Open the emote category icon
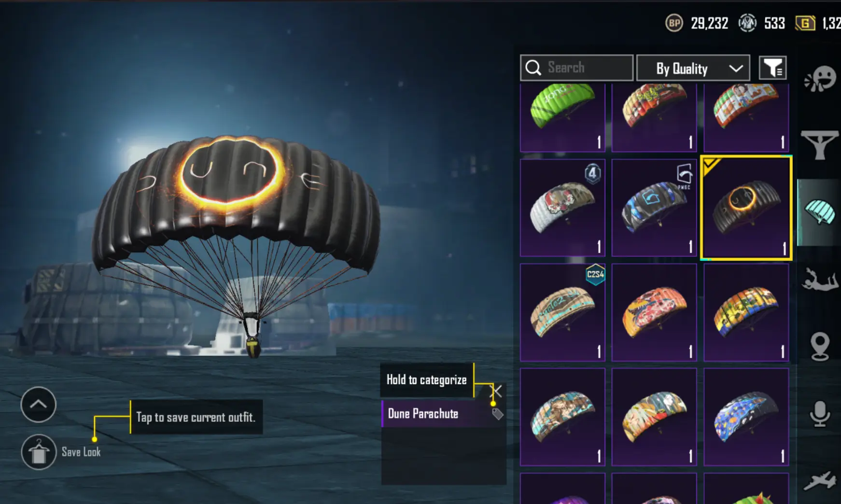This screenshot has width=841, height=504. pos(820,79)
